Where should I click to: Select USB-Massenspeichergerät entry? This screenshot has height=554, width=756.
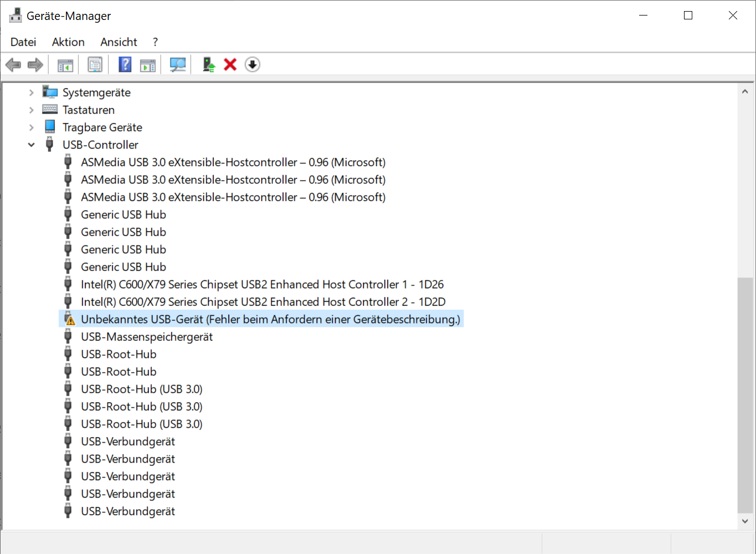point(147,337)
